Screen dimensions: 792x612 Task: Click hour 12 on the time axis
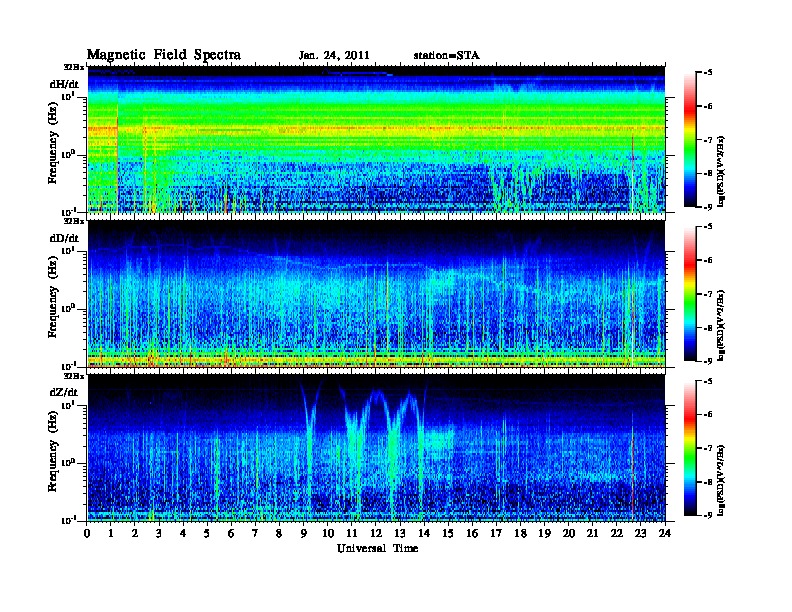tap(376, 533)
